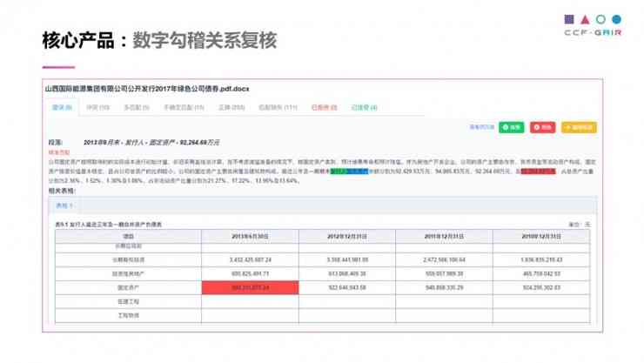
Task: Switch to the tab with count (5)
Action: click(137, 108)
